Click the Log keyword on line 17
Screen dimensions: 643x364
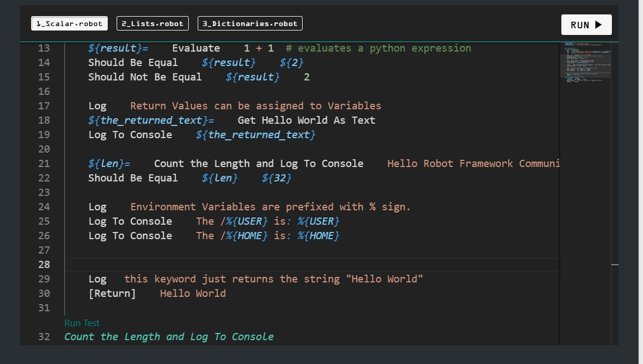(x=97, y=106)
